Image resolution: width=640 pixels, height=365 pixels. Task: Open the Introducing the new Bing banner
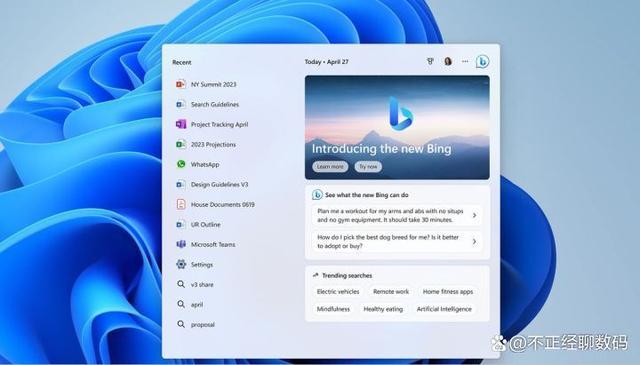[397, 127]
